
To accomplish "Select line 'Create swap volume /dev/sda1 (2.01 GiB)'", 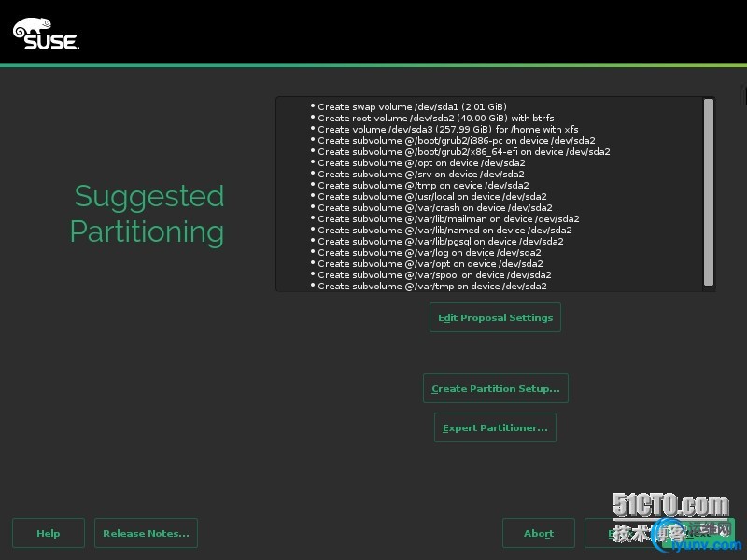I will (412, 106).
